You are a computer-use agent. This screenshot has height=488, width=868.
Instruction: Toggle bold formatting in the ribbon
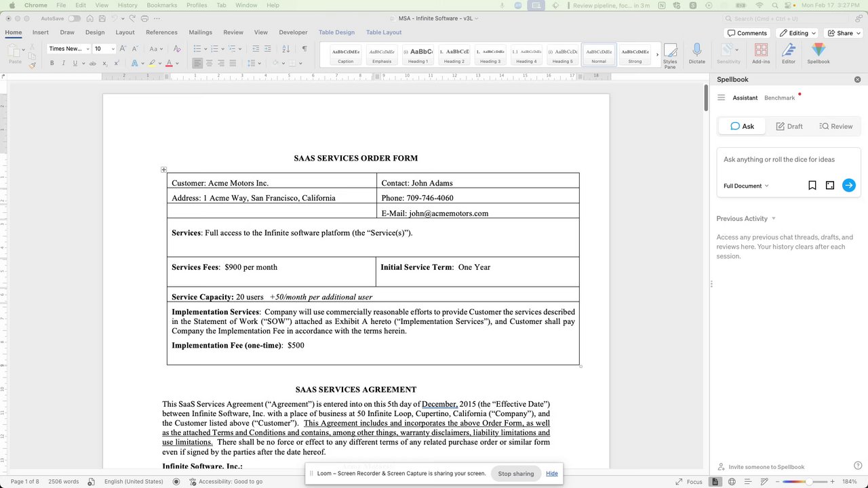point(52,63)
